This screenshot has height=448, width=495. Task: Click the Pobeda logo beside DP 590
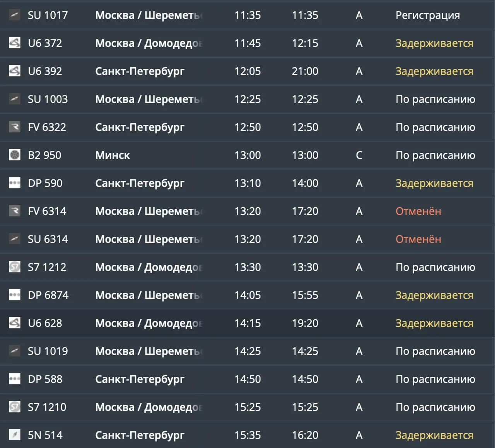pyautogui.click(x=15, y=183)
